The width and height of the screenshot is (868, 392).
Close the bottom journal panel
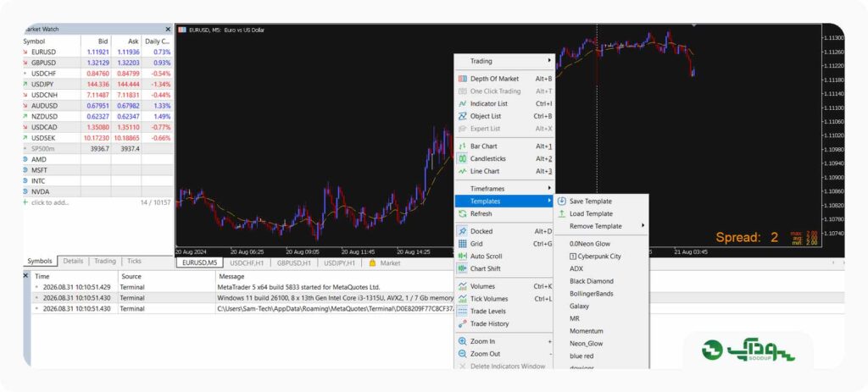[25, 275]
